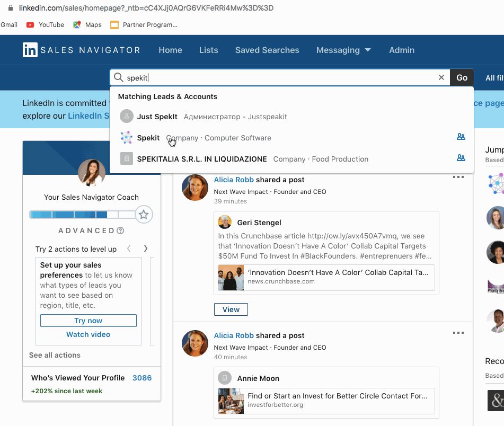
Task: View employees icon for Spekit row
Action: 461,137
